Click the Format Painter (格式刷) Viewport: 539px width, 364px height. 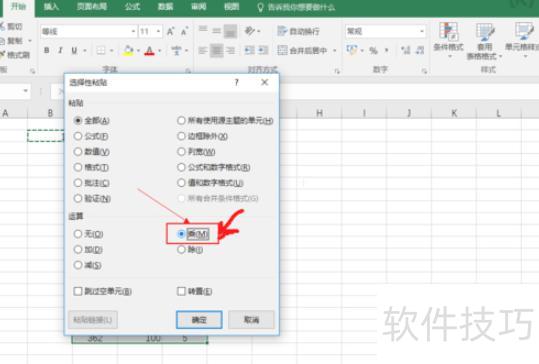[x=15, y=55]
